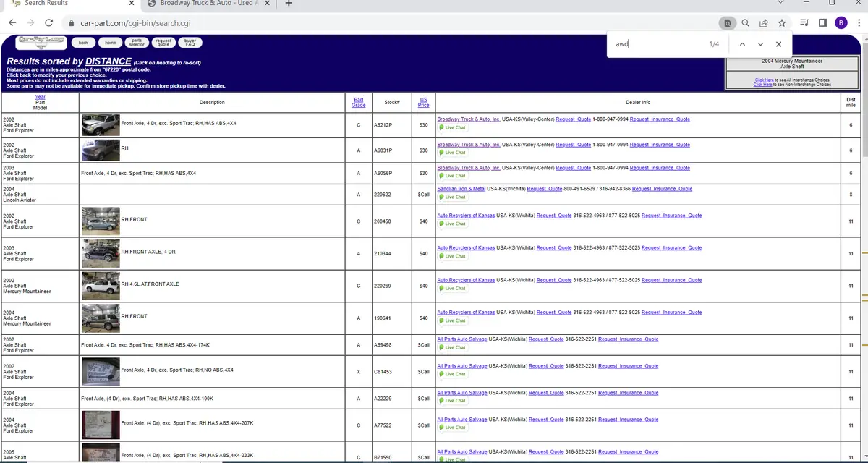Bookmark this page with the star icon

(x=782, y=23)
